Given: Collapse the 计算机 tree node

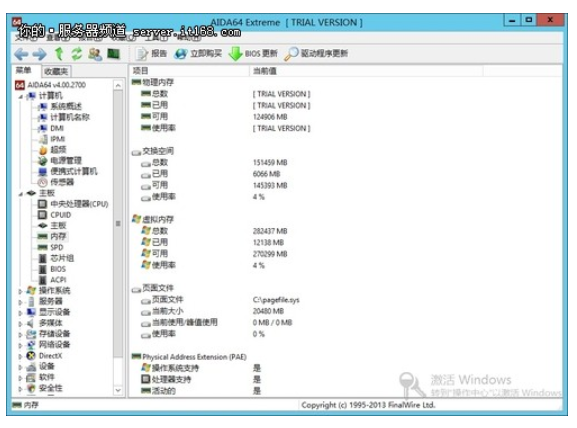Looking at the screenshot, I should (x=21, y=96).
